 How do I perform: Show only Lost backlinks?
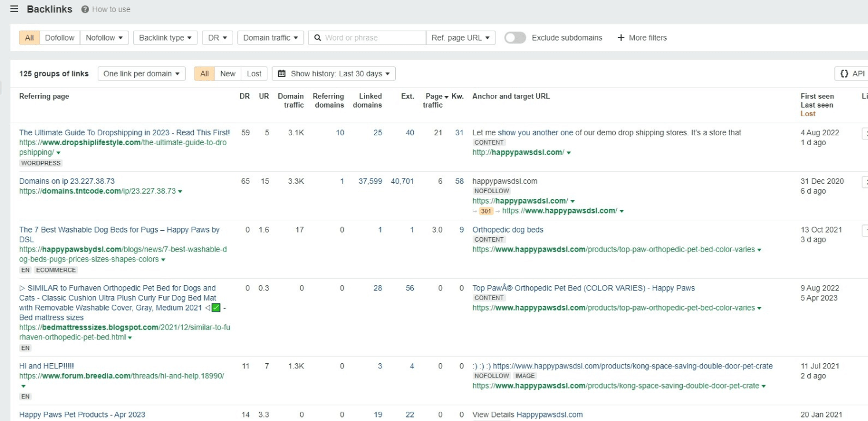click(x=254, y=73)
